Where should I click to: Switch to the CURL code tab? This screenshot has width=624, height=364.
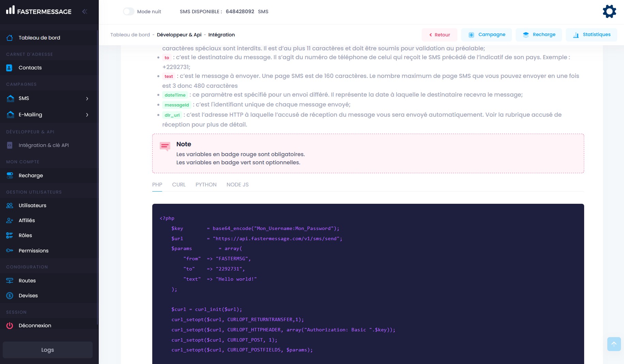179,185
